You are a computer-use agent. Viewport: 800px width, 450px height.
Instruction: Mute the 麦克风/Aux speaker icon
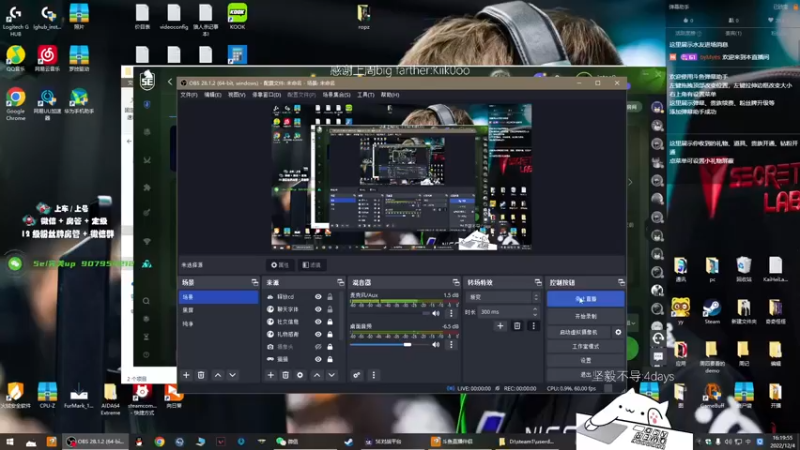pos(436,313)
